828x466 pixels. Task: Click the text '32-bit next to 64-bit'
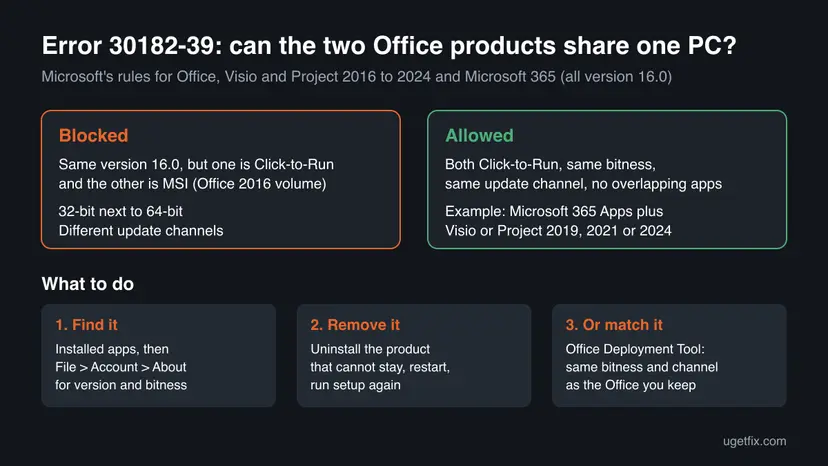click(x=120, y=211)
